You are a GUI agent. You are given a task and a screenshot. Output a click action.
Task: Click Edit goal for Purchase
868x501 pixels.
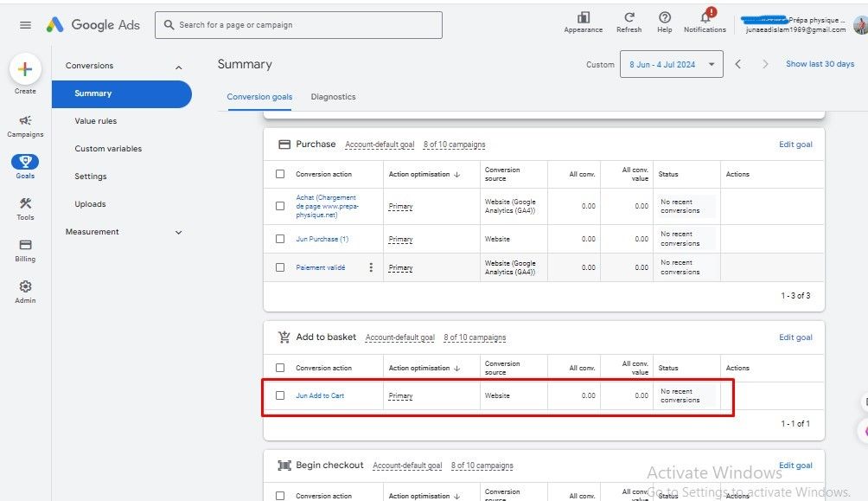pos(795,145)
